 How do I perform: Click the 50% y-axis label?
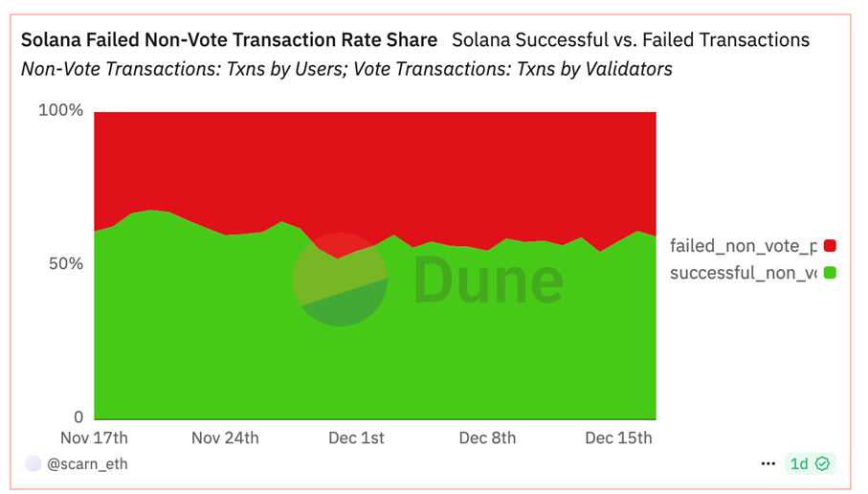[x=66, y=263]
